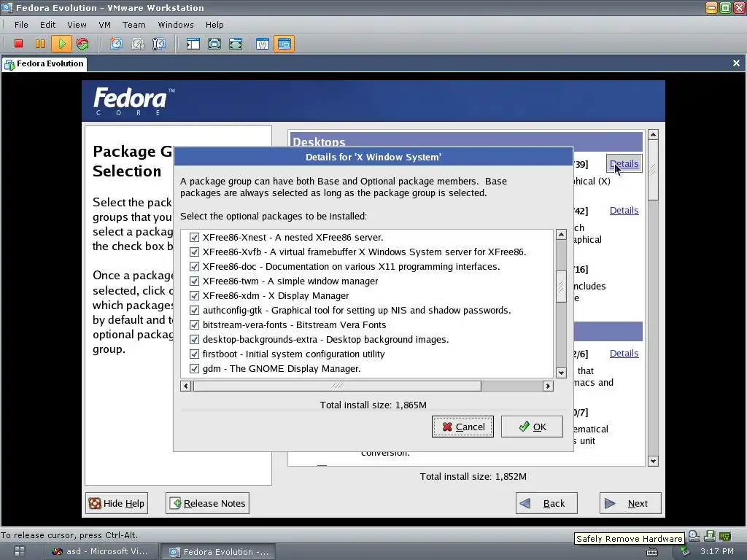Image resolution: width=747 pixels, height=560 pixels.
Task: Click the green Power On play icon
Action: click(61, 44)
